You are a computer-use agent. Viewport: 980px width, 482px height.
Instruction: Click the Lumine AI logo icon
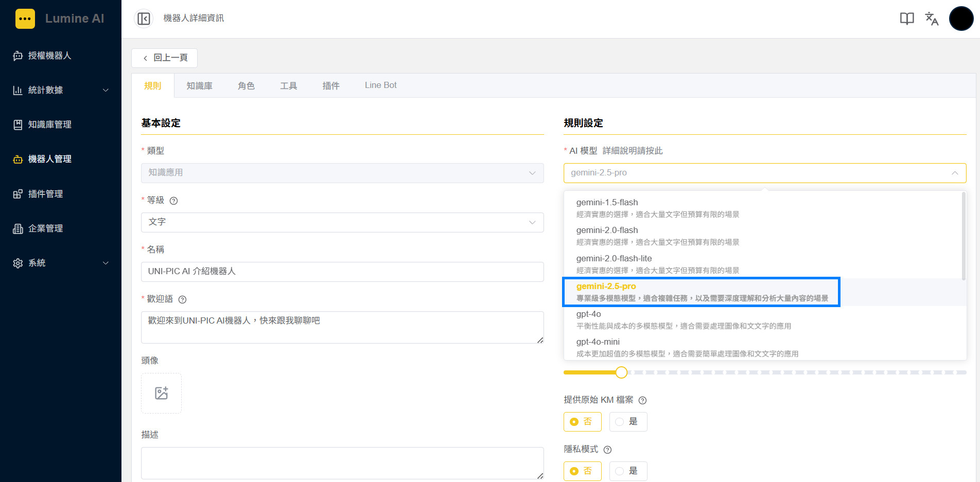point(25,19)
